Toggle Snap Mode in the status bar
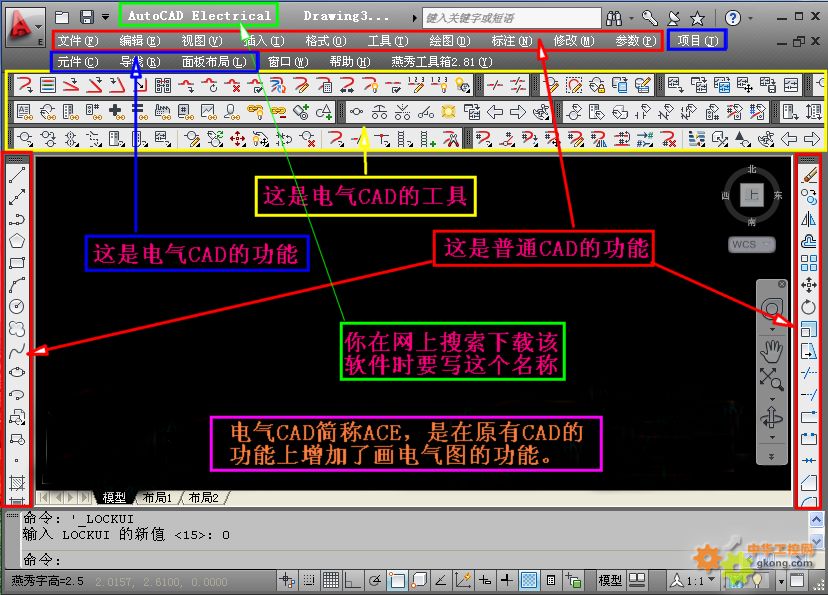 [x=309, y=581]
